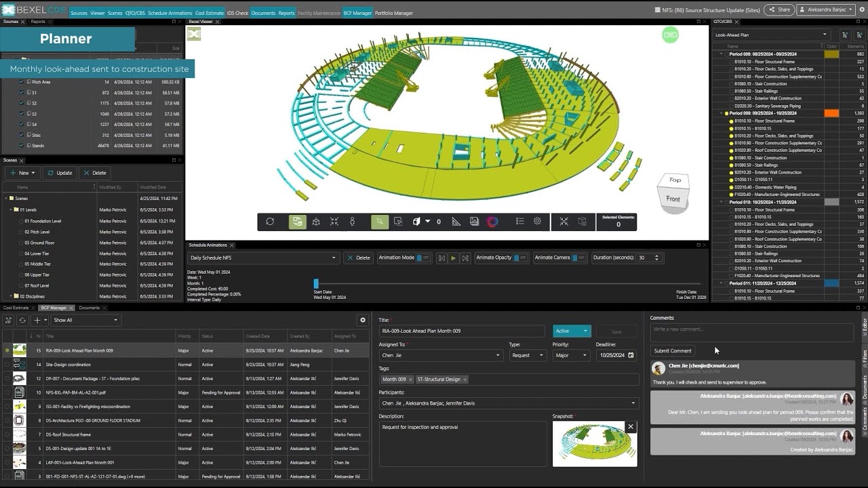Toggle Animation Mode switch
The height and width of the screenshot is (488, 868).
pyautogui.click(x=423, y=258)
